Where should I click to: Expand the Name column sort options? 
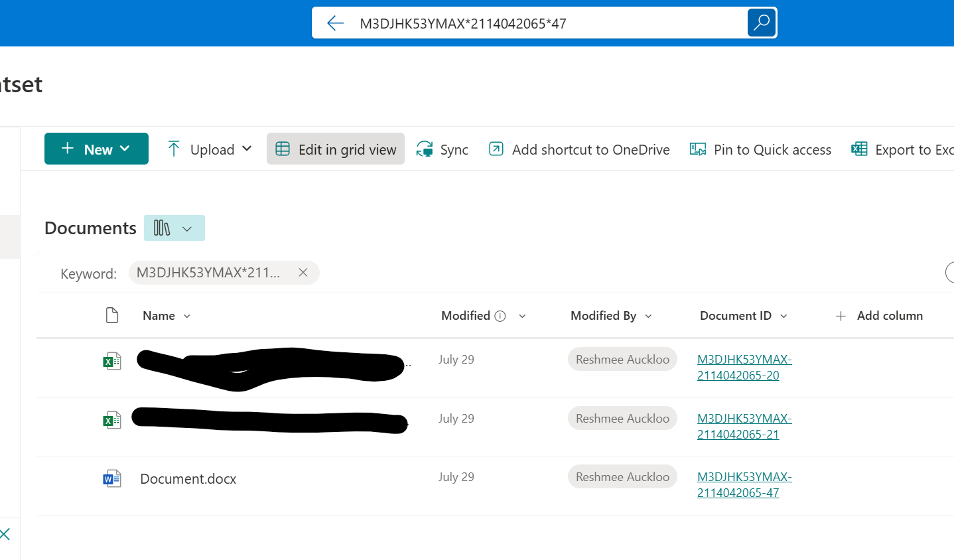point(187,316)
